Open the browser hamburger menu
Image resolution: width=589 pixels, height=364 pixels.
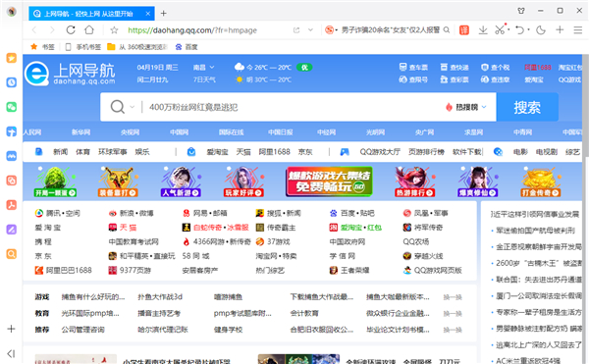click(x=578, y=30)
